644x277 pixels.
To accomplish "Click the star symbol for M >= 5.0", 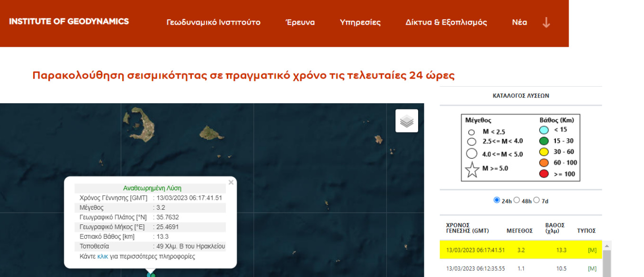I will 472,170.
